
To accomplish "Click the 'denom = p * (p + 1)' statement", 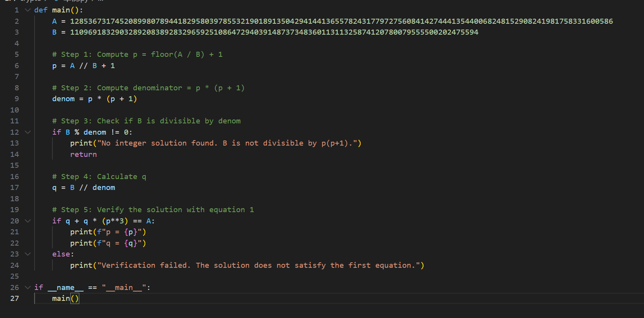I will [94, 99].
